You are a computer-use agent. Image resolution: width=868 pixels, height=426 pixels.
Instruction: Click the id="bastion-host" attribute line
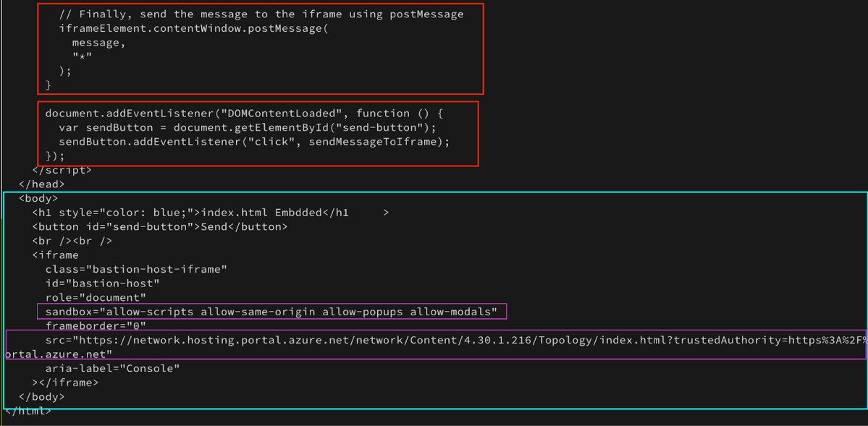103,284
